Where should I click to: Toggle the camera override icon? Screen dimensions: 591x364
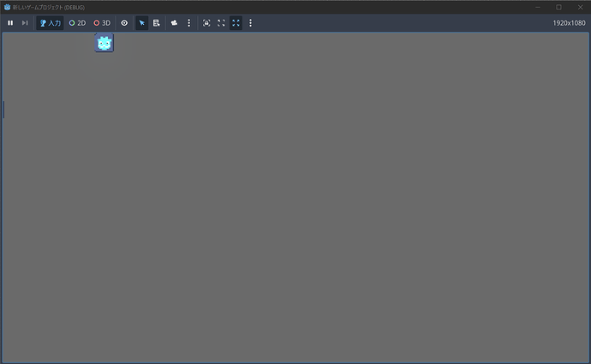point(174,22)
